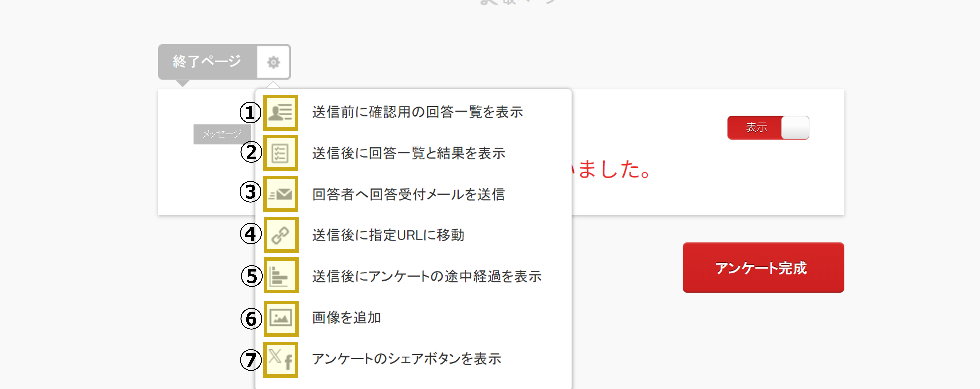Click the chain link URL icon
Viewport: 980px width, 389px height.
(281, 235)
